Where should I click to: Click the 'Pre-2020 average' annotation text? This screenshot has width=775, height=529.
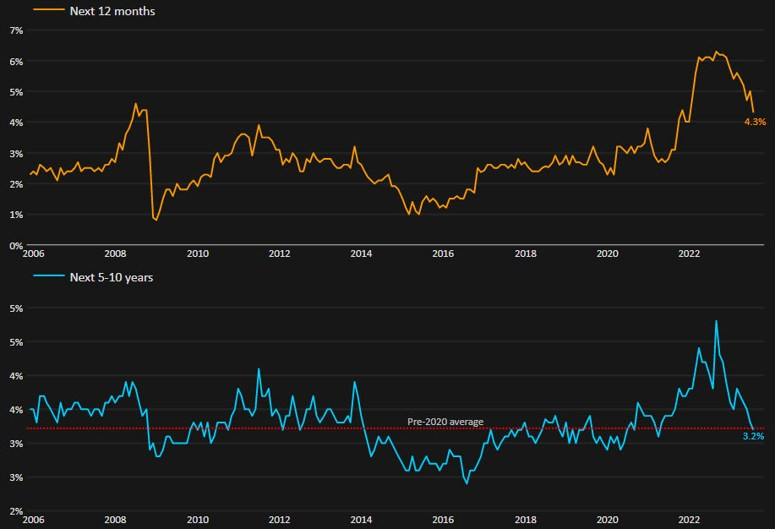click(445, 422)
